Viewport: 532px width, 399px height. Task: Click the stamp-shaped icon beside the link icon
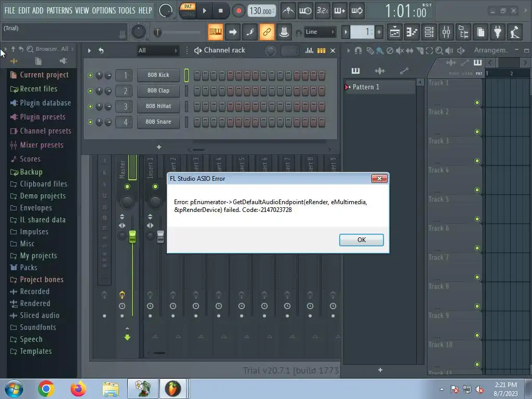(x=284, y=32)
